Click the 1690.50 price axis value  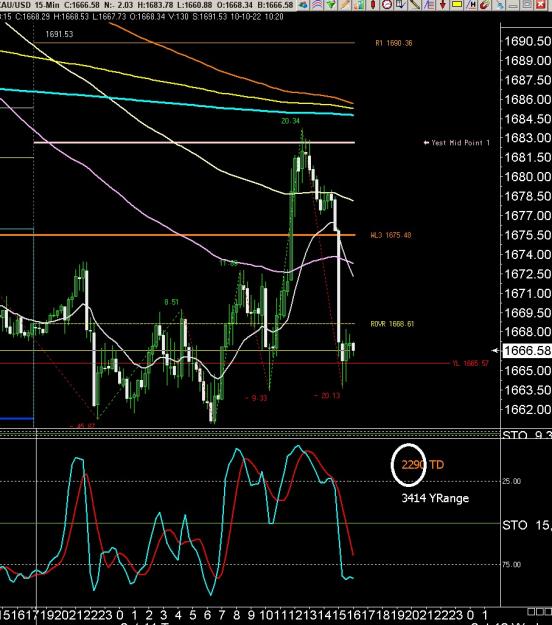tap(528, 41)
